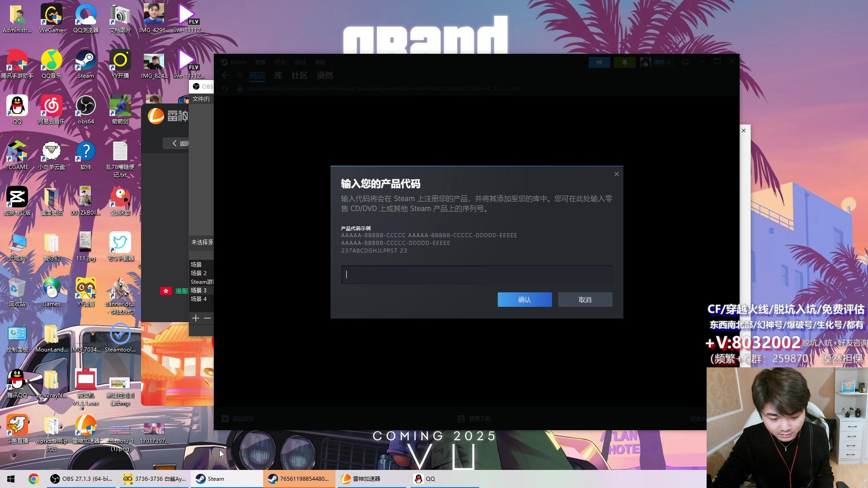Open the 文档图片 desktop icon
Screen dimensions: 868x488
120,18
